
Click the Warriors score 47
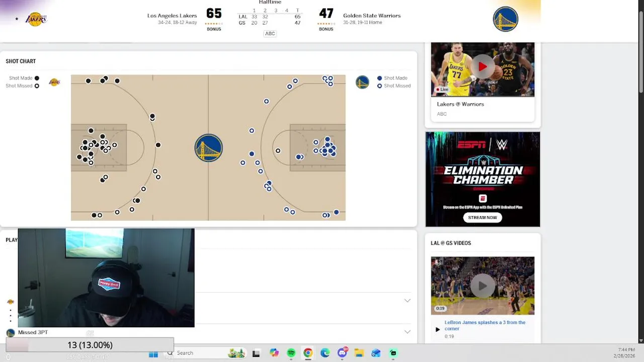(x=326, y=14)
